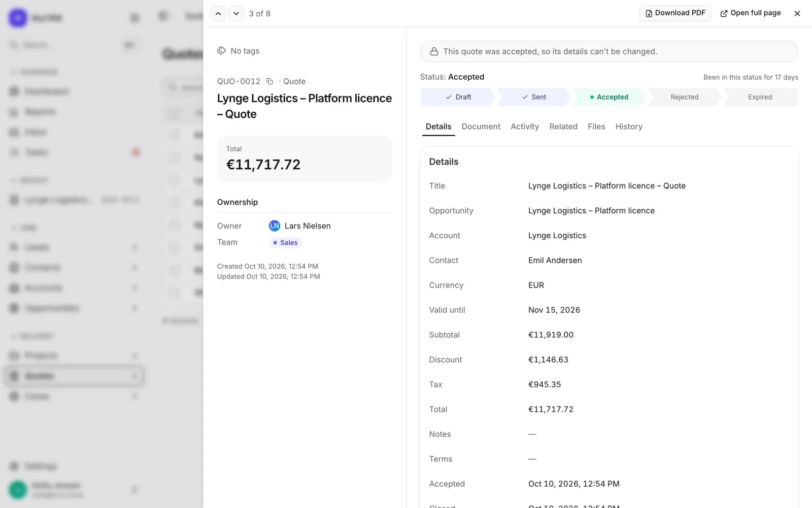The height and width of the screenshot is (508, 812).
Task: Click the €11,717.72 total card
Action: tap(304, 159)
